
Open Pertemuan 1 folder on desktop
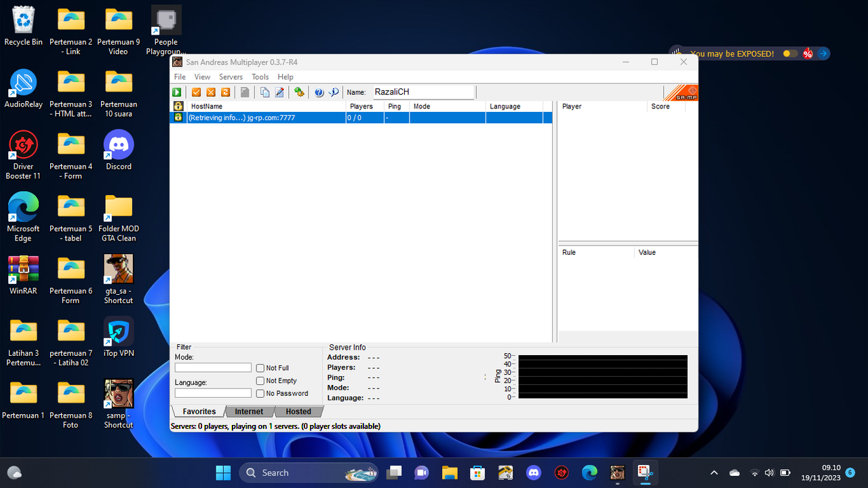pyautogui.click(x=24, y=399)
